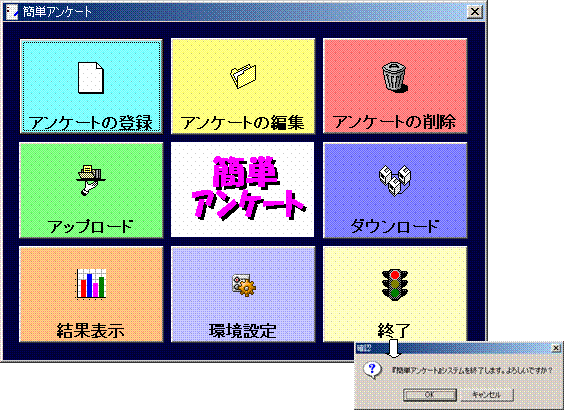The width and height of the screenshot is (564, 410).
Task: Select the ダウンロード label text
Action: (395, 227)
